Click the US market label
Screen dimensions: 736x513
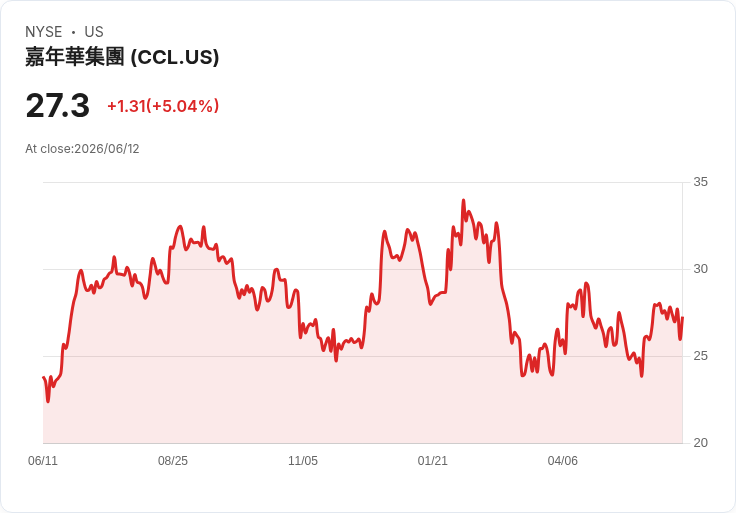(94, 32)
